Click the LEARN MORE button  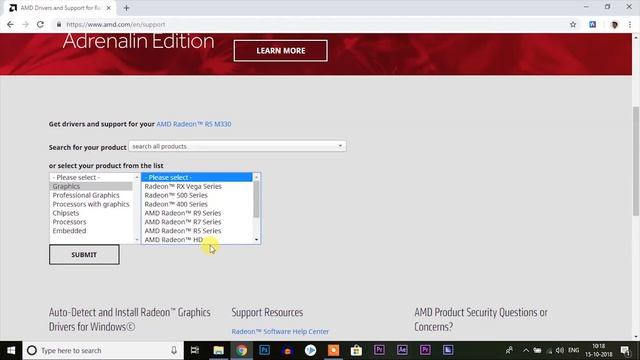(281, 51)
